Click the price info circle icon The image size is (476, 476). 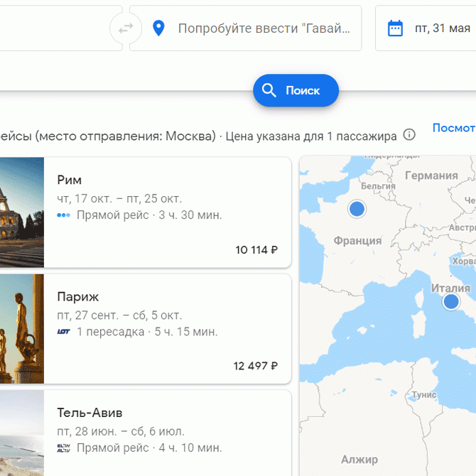[409, 135]
